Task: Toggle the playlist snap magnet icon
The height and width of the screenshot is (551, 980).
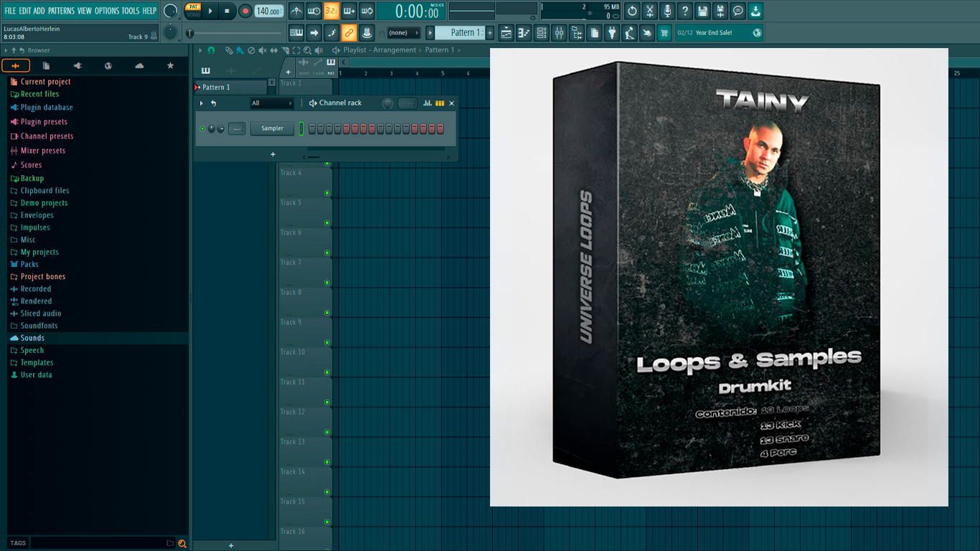Action: point(211,50)
